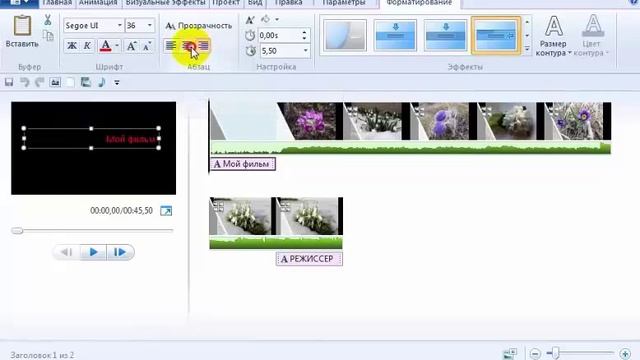Expand the effects gallery more arrow
This screenshot has height=360, width=640.
527,49
